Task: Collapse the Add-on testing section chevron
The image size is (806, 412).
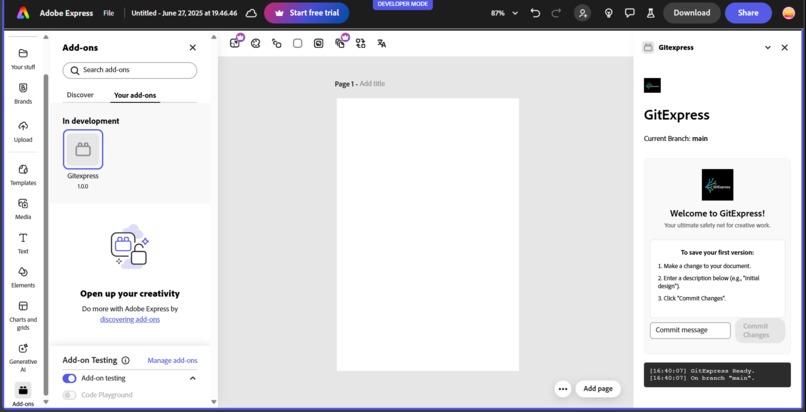Action: pyautogui.click(x=193, y=378)
